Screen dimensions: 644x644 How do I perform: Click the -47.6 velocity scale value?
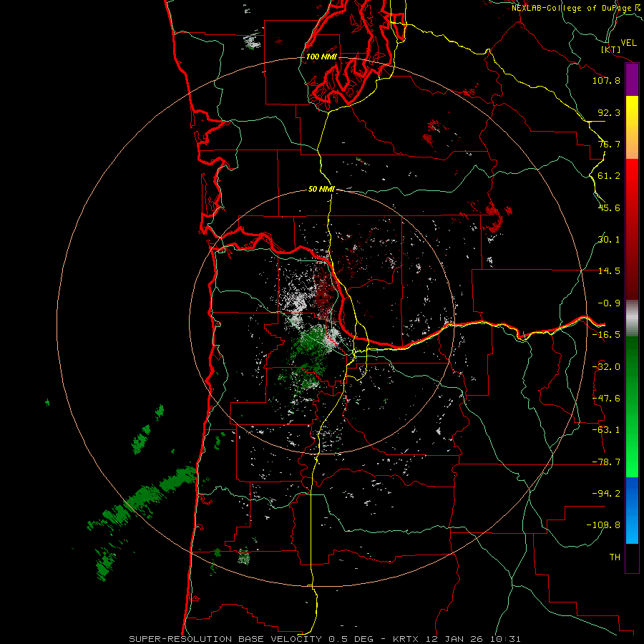tap(606, 399)
